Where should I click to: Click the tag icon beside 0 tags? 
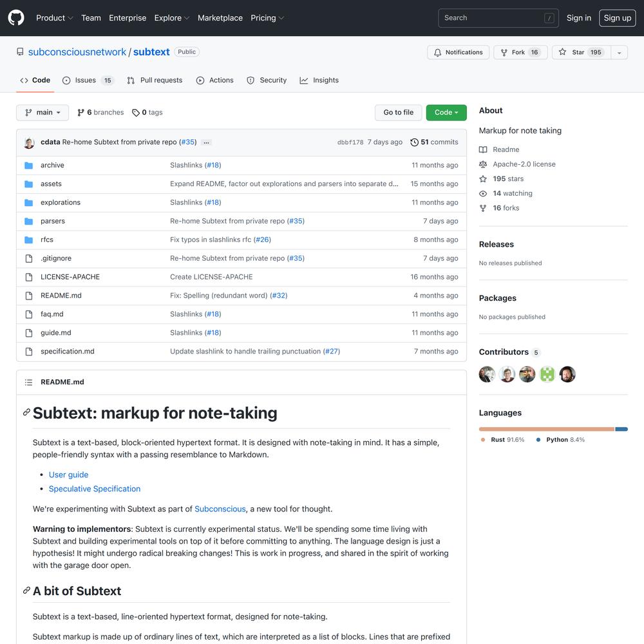(135, 113)
